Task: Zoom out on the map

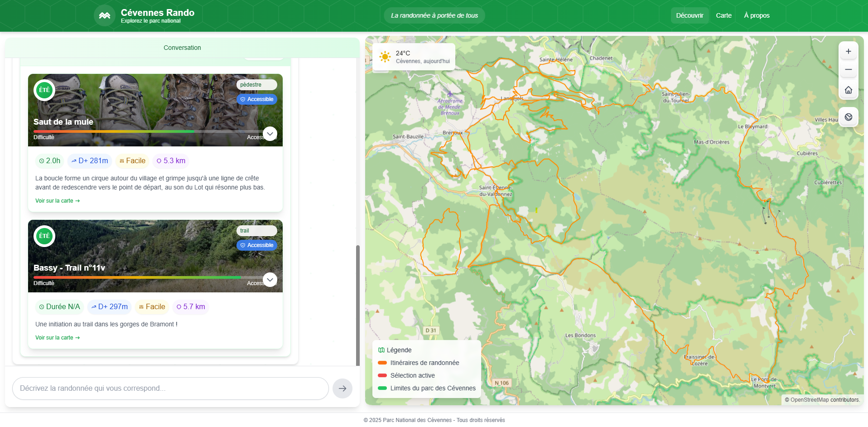Action: point(848,70)
